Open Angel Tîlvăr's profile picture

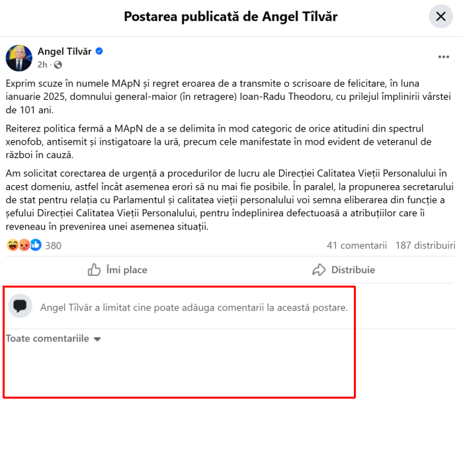point(19,58)
